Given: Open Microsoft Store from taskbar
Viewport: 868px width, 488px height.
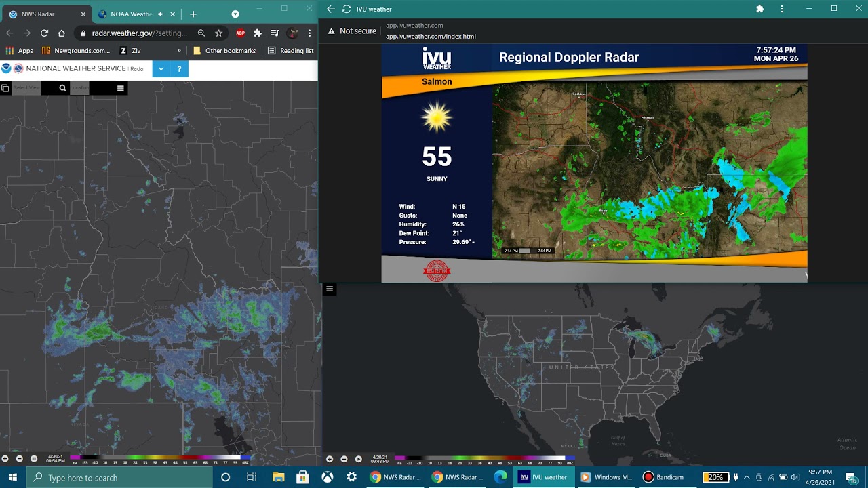Looking at the screenshot, I should [302, 477].
